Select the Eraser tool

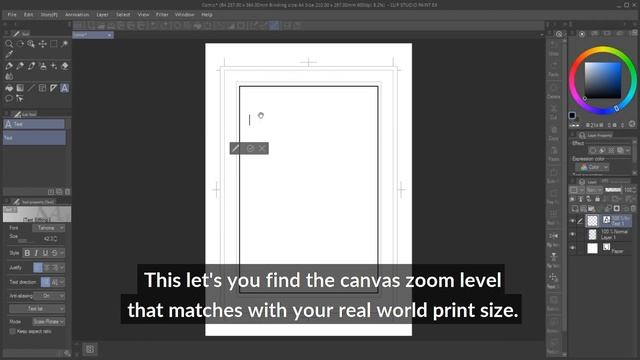click(64, 66)
